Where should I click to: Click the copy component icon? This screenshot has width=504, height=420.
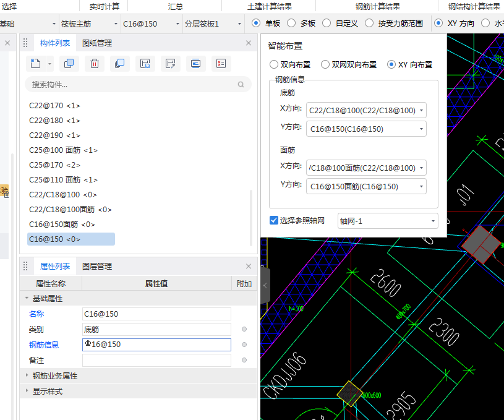(x=69, y=63)
